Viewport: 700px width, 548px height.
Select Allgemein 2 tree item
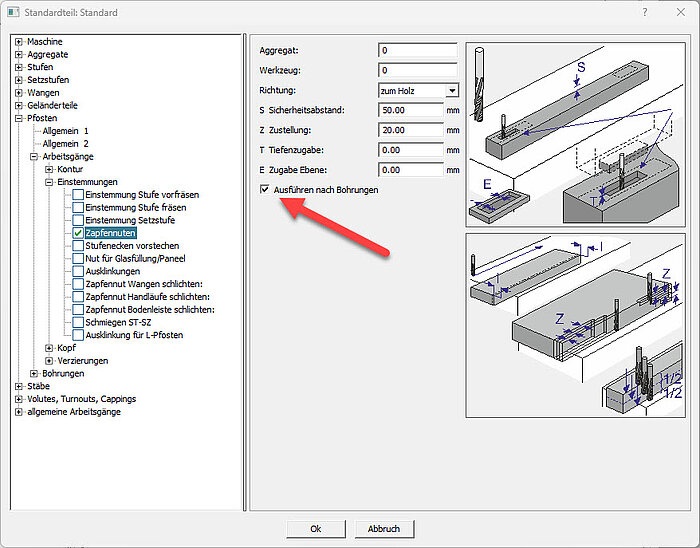65,144
